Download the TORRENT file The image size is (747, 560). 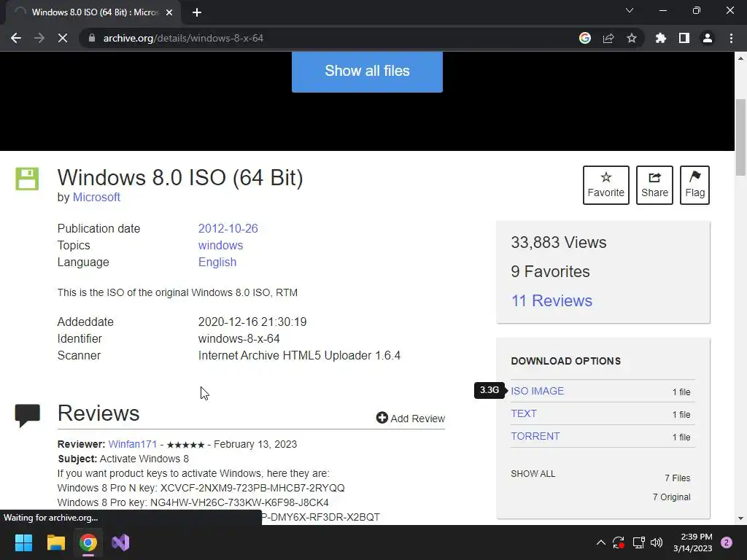(535, 436)
